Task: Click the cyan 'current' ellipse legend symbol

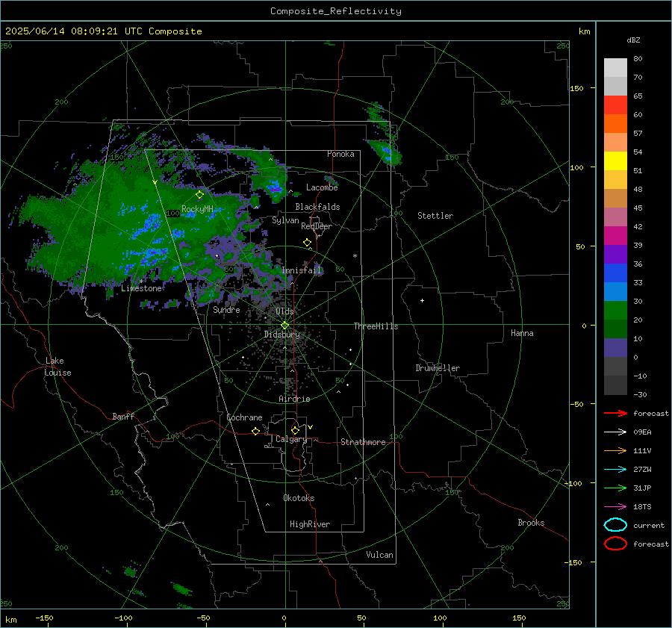Action: pos(615,525)
